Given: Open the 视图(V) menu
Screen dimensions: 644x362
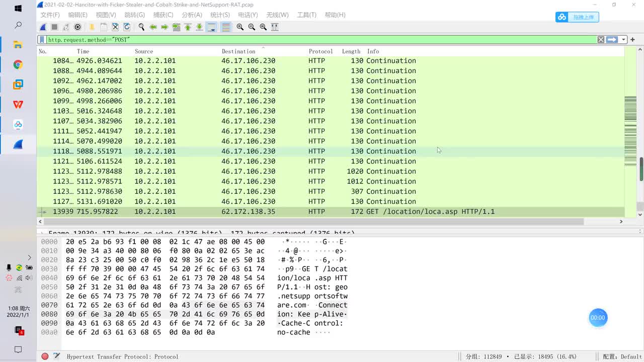Looking at the screenshot, I should (106, 15).
